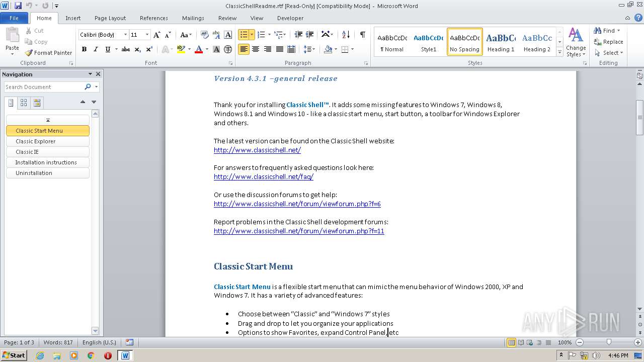Image resolution: width=644 pixels, height=362 pixels.
Task: Center the text alignment
Action: pyautogui.click(x=256, y=49)
